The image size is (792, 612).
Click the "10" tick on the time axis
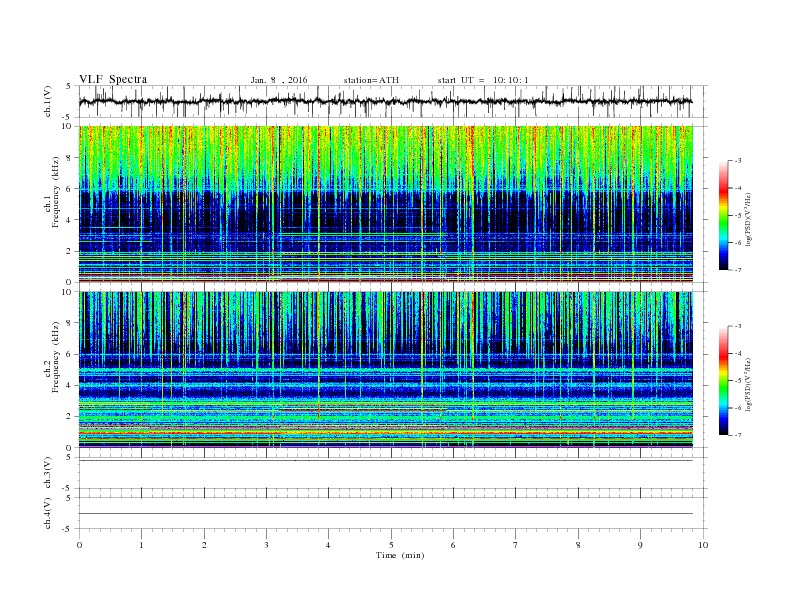(x=703, y=545)
